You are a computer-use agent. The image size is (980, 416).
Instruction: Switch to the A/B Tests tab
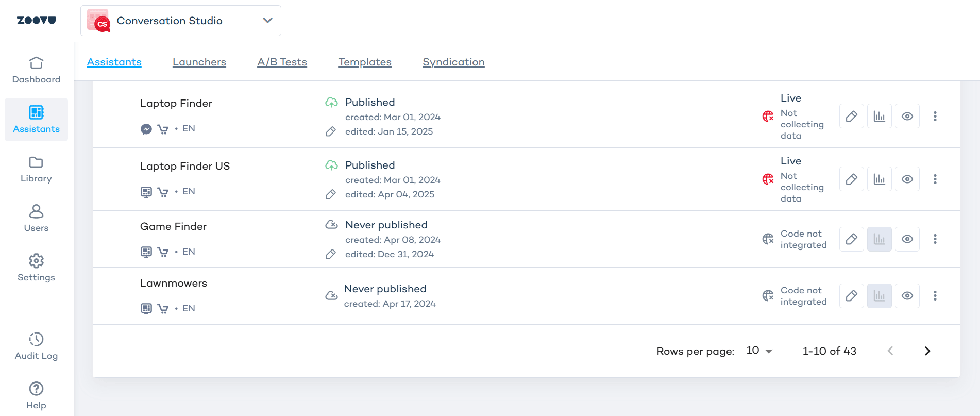pyautogui.click(x=282, y=62)
